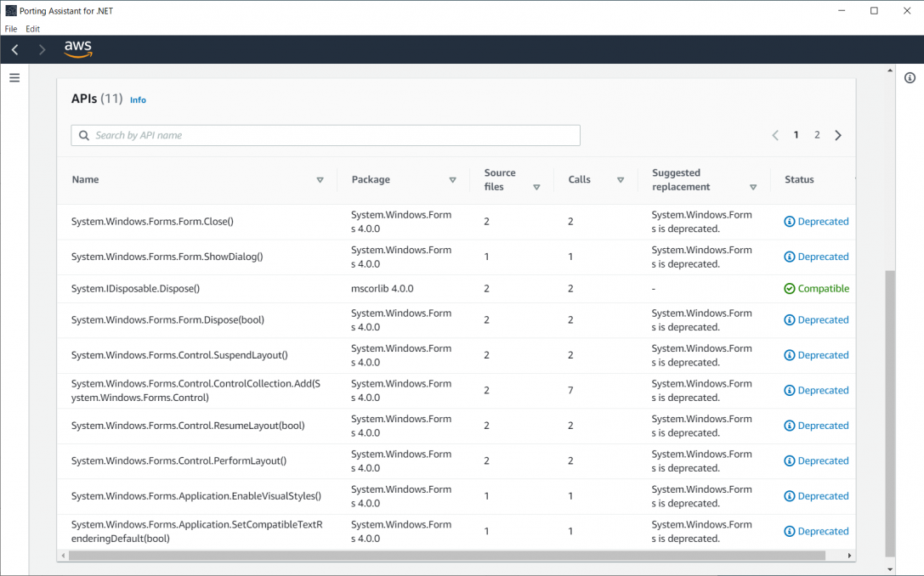924x576 pixels.
Task: Click the horizontal table scrollbar
Action: point(446,556)
